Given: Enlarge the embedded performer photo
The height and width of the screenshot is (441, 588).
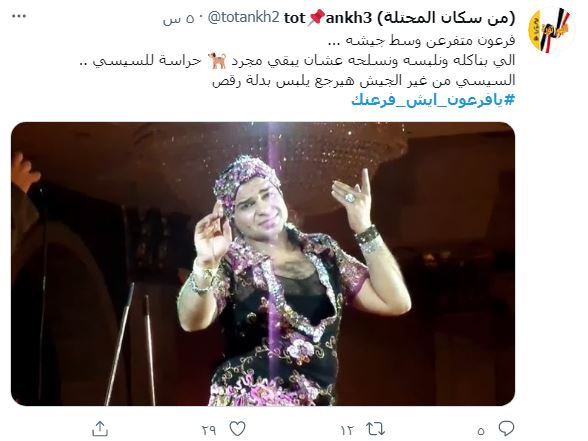Looking at the screenshot, I should click(263, 264).
